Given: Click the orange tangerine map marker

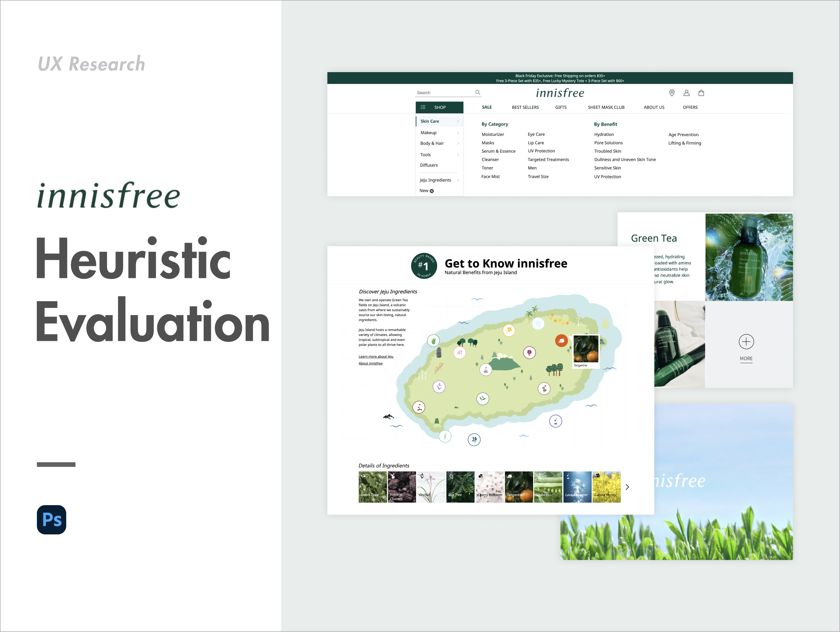Looking at the screenshot, I should [x=561, y=341].
